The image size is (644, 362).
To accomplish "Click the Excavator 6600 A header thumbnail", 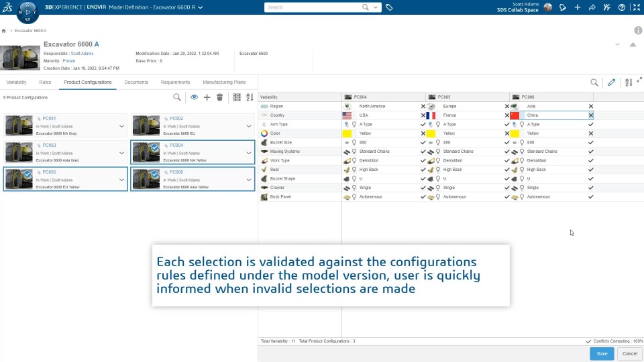I will click(x=20, y=58).
